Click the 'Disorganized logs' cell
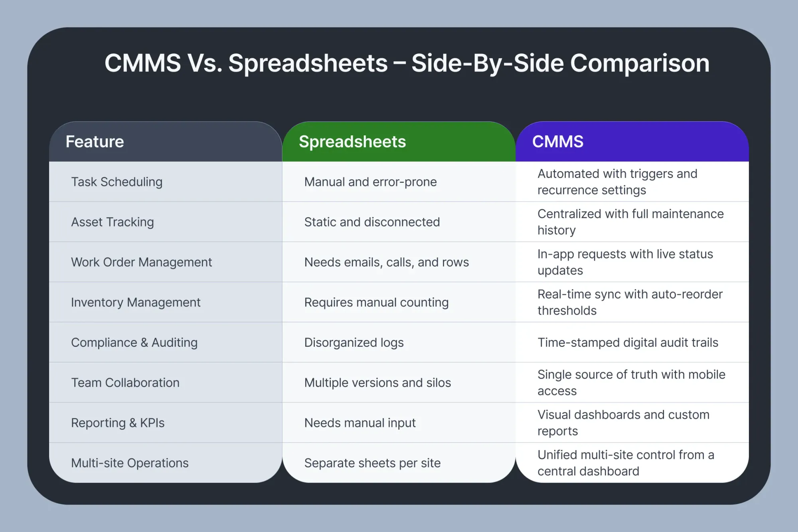 pyautogui.click(x=399, y=342)
